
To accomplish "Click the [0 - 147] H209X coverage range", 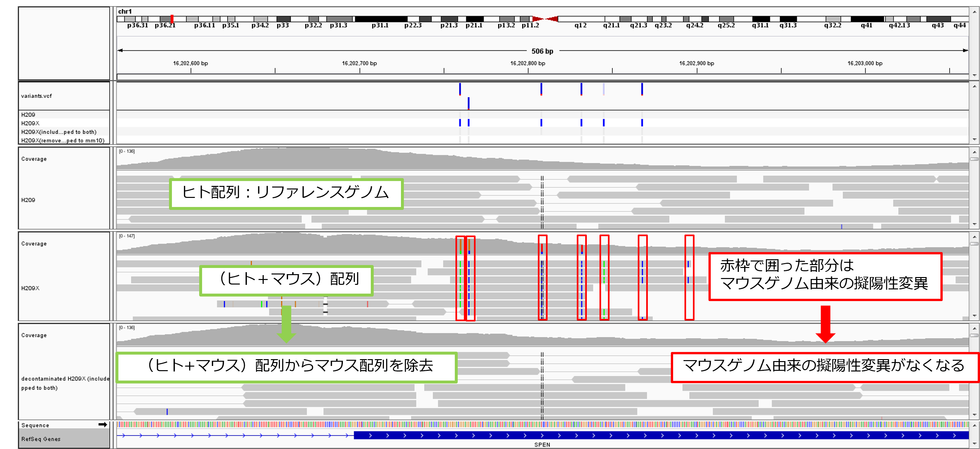I will [x=127, y=236].
